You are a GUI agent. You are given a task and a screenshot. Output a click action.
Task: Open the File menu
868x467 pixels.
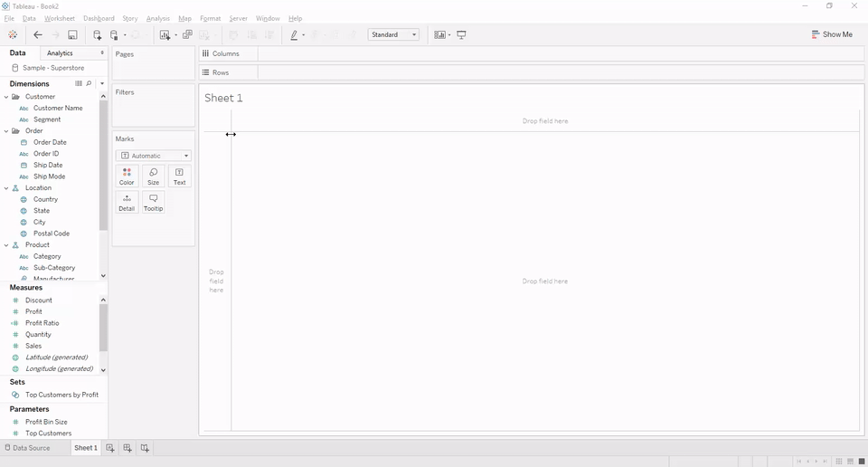point(9,18)
